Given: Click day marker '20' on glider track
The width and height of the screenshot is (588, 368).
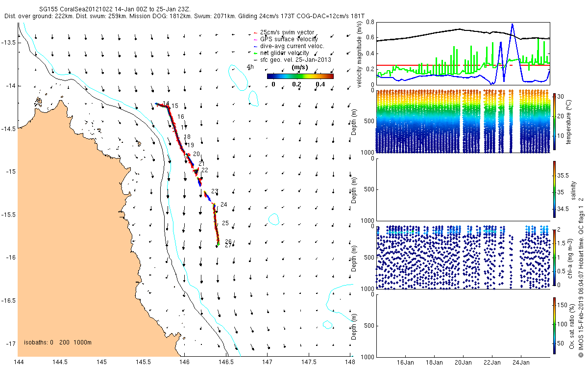Looking at the screenshot, I should click(196, 154).
